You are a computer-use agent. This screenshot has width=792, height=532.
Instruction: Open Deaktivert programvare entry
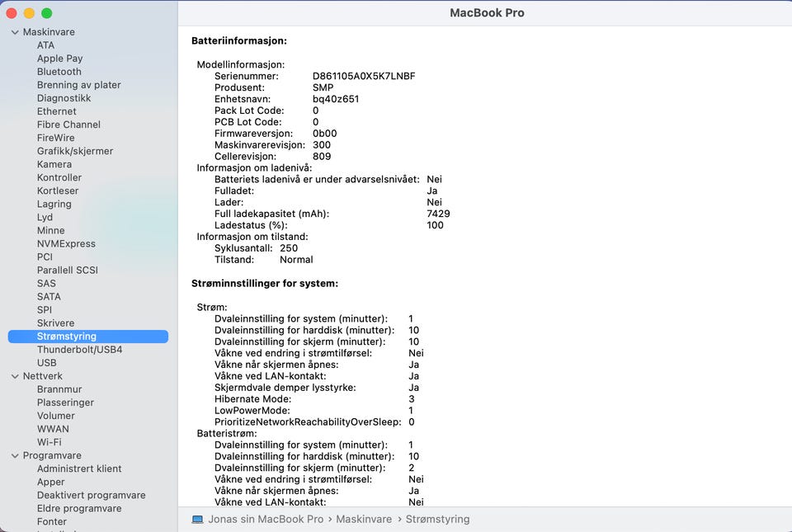[x=91, y=495]
